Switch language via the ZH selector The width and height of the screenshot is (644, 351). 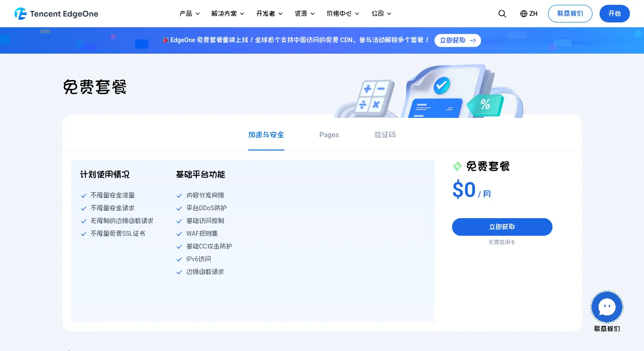click(x=529, y=14)
